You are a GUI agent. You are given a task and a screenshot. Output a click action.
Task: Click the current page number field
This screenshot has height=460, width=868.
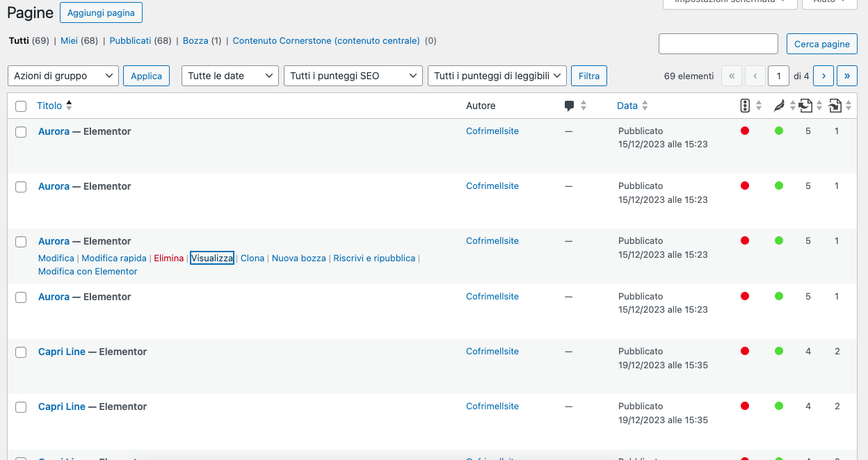click(779, 76)
